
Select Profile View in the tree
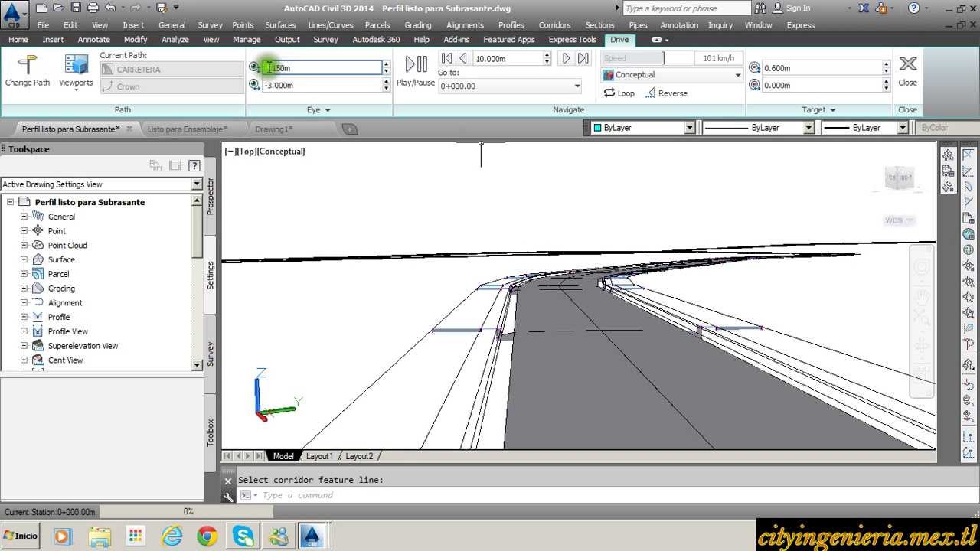[67, 331]
